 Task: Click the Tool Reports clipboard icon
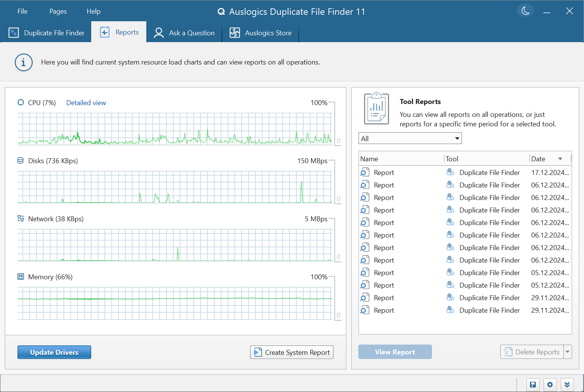click(376, 109)
